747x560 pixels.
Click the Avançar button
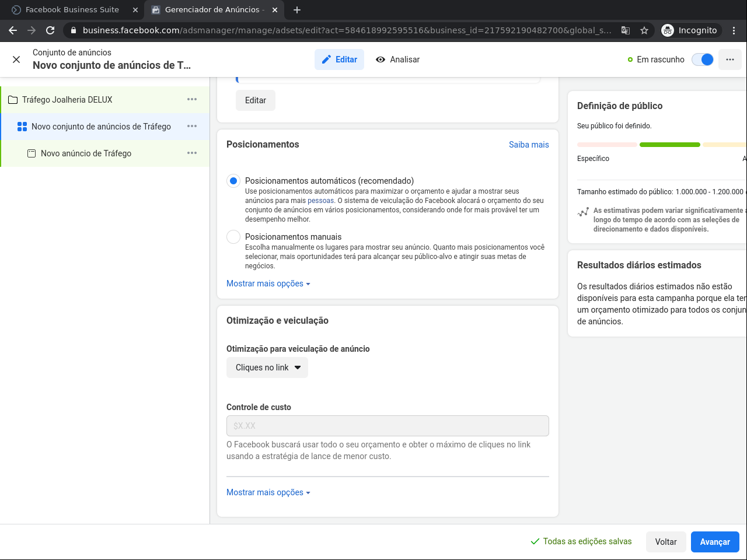pos(715,542)
